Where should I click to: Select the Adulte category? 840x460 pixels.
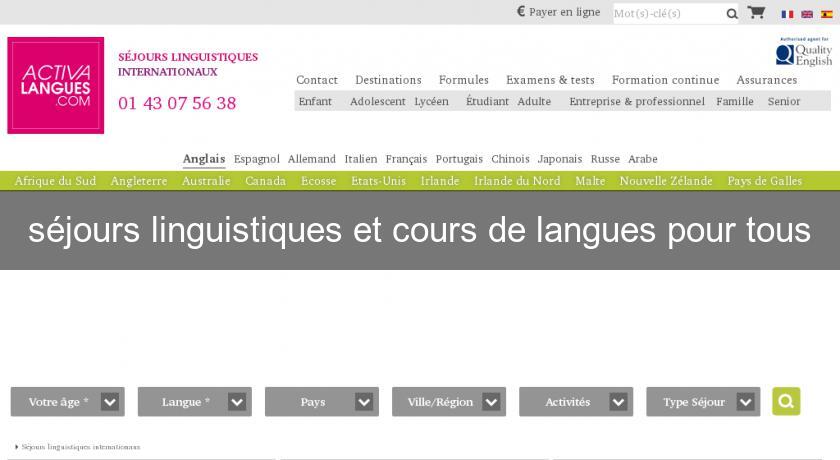534,101
